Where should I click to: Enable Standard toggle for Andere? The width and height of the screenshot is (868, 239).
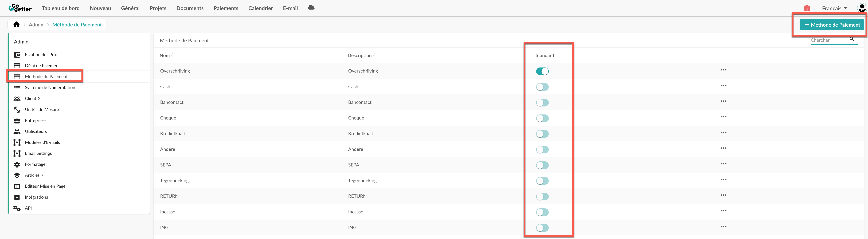pos(542,149)
